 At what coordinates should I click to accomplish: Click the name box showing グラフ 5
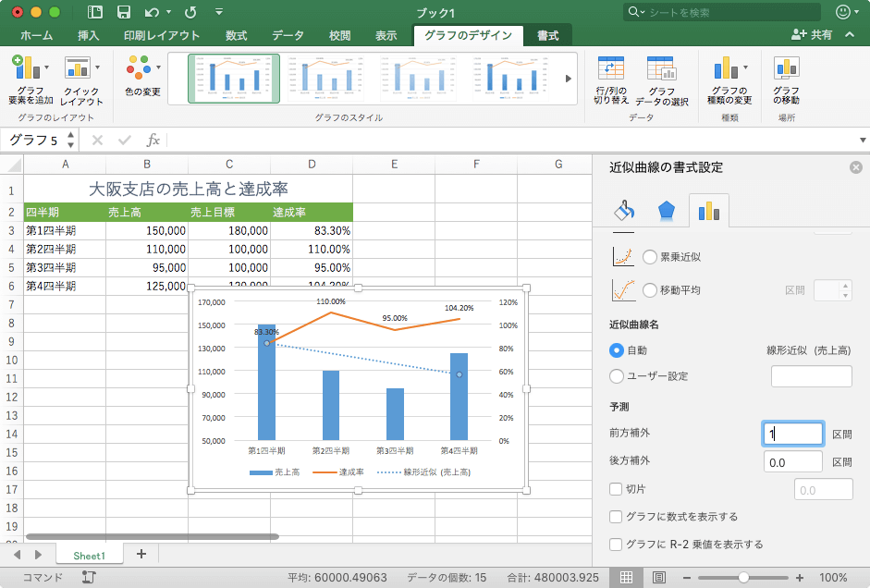(33, 140)
